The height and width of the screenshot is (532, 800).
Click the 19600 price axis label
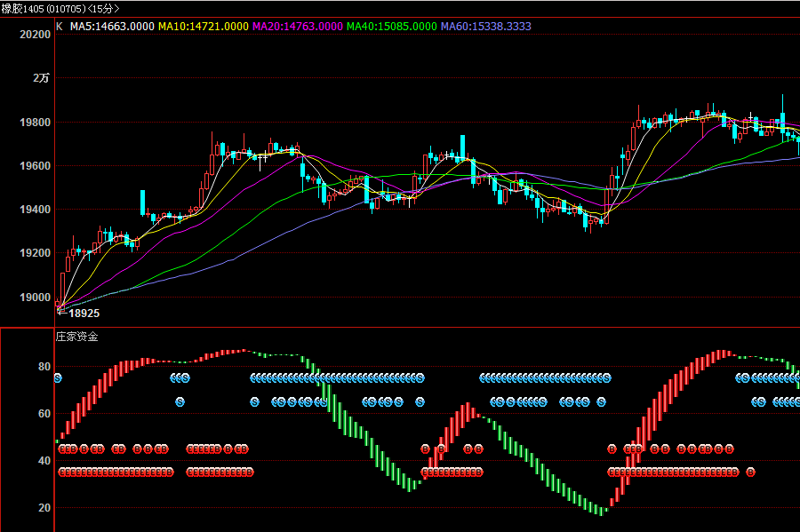click(36, 166)
